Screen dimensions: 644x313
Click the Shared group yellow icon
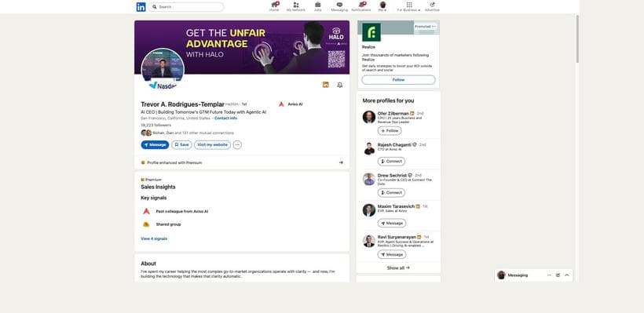click(x=146, y=224)
